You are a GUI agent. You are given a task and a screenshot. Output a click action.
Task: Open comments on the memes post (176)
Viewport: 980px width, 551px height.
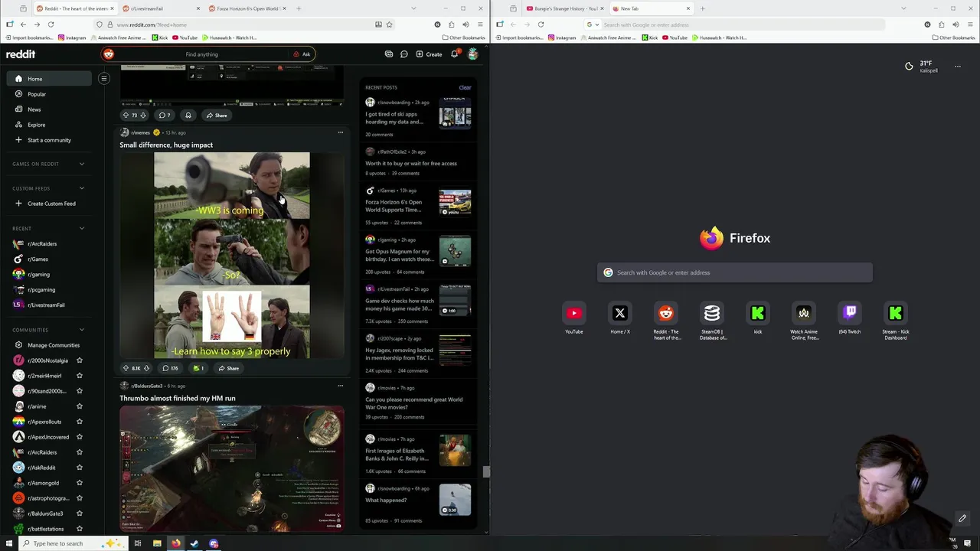pyautogui.click(x=170, y=368)
